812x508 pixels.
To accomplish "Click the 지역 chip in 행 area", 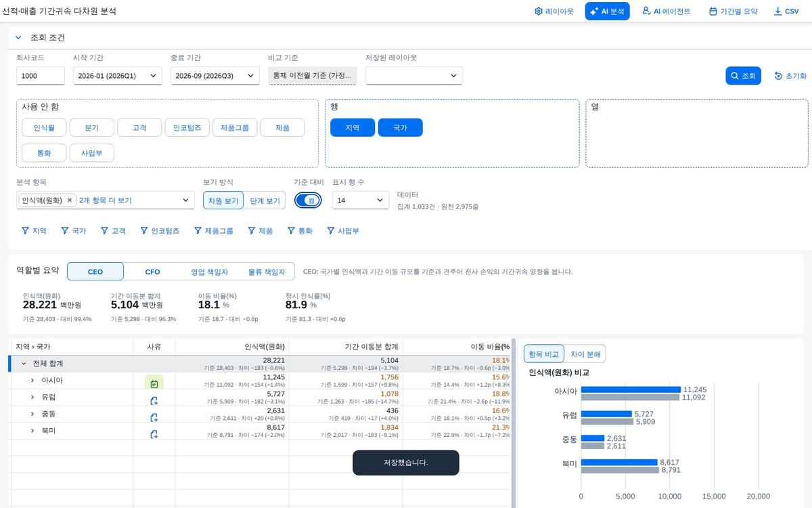I will point(353,127).
